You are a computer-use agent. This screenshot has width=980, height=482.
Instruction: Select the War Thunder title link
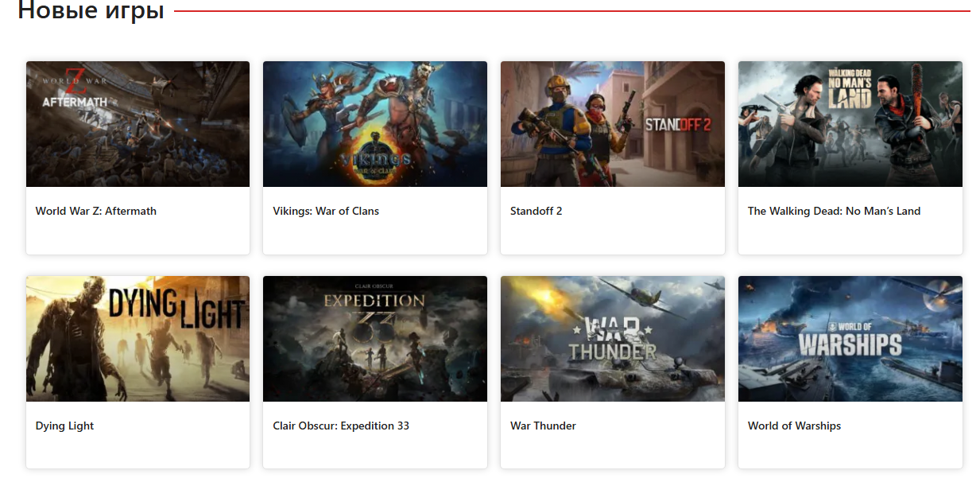tap(543, 426)
